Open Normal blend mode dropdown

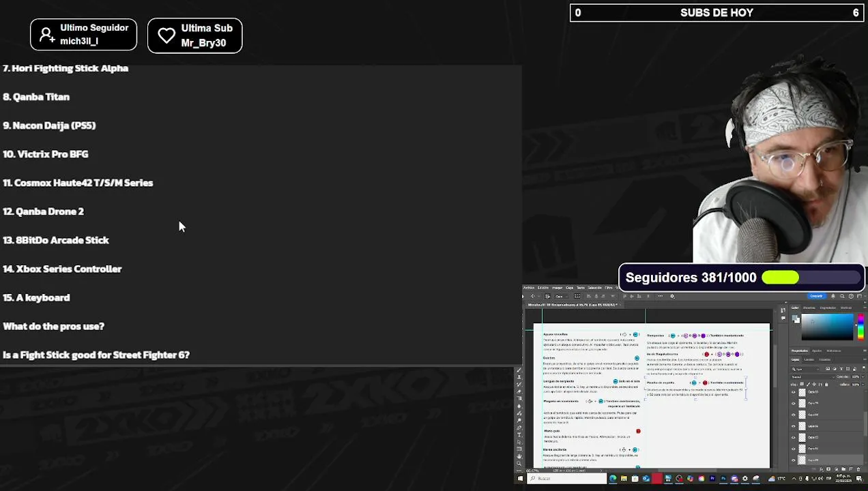(x=813, y=376)
